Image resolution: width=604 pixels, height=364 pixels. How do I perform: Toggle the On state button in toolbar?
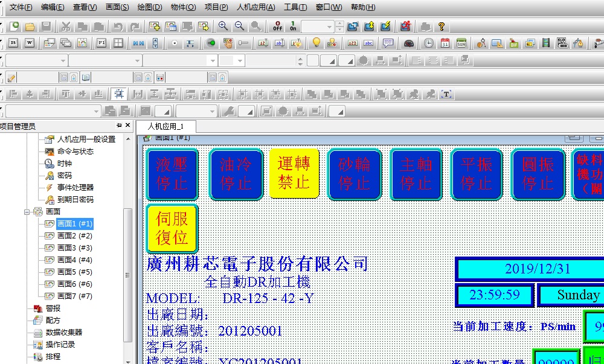tap(293, 26)
